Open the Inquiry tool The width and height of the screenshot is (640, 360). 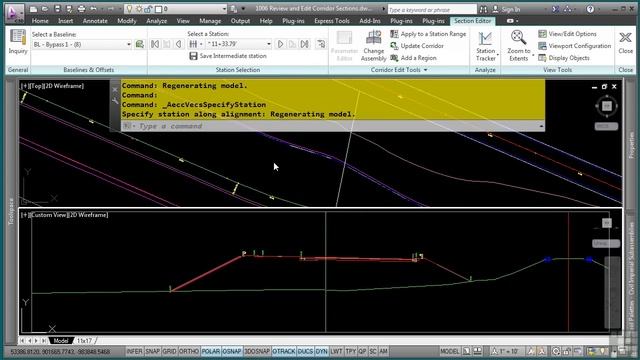[18, 42]
